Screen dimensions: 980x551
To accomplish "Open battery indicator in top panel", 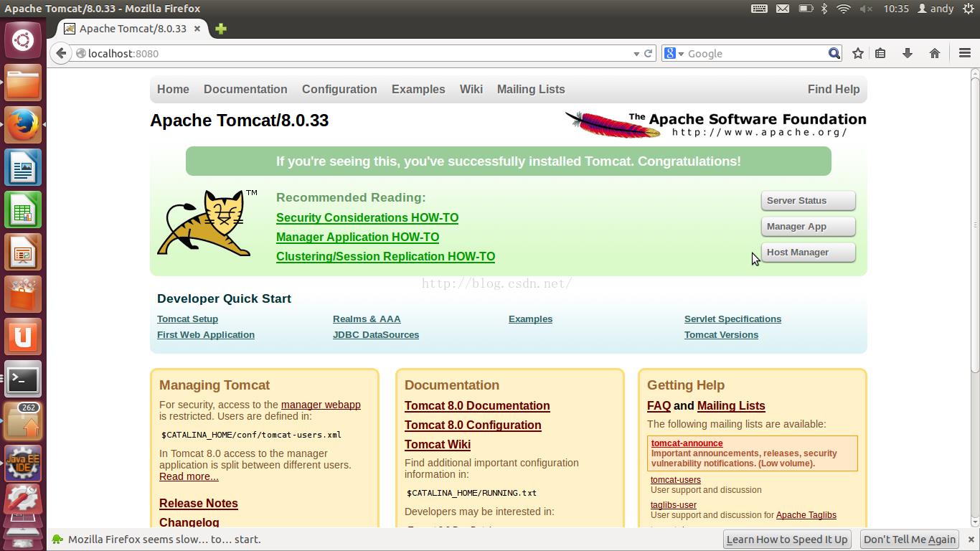I will pos(806,9).
